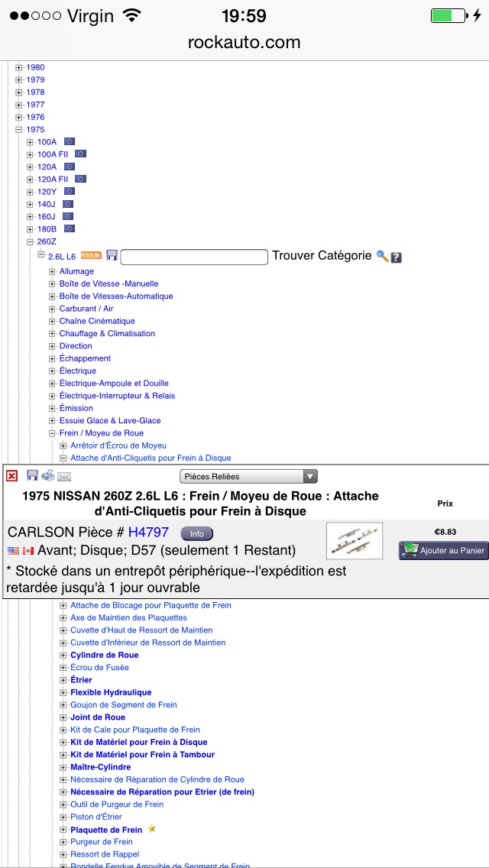
Task: Click the floppy save icon in part panel
Action: point(32,476)
